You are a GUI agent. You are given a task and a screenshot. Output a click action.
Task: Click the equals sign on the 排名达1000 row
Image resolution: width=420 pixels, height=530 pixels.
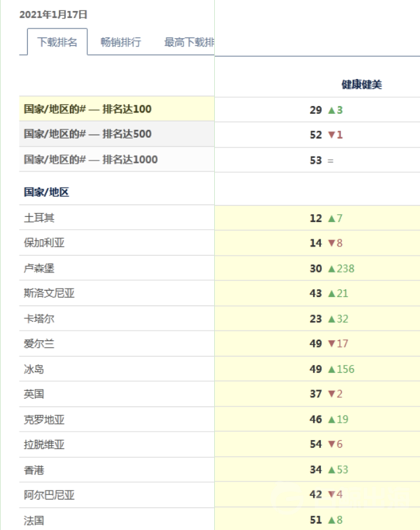(x=332, y=159)
